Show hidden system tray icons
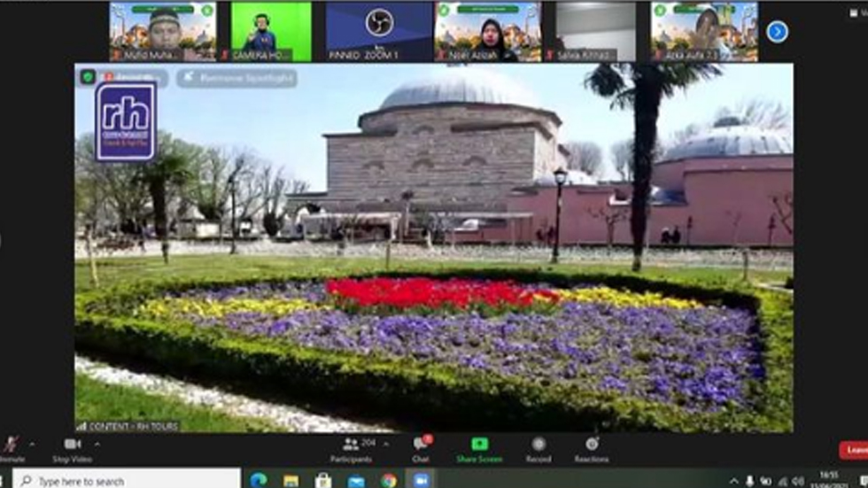868x488 pixels. click(x=733, y=480)
